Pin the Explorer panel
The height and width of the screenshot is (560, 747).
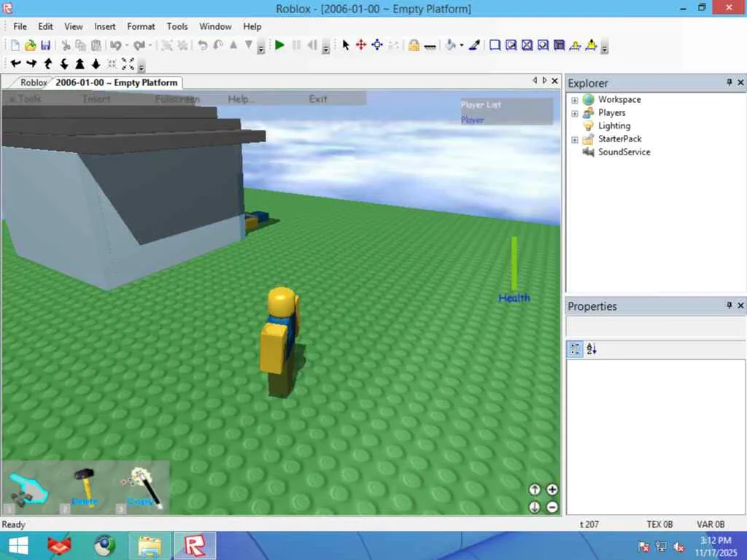pyautogui.click(x=729, y=82)
